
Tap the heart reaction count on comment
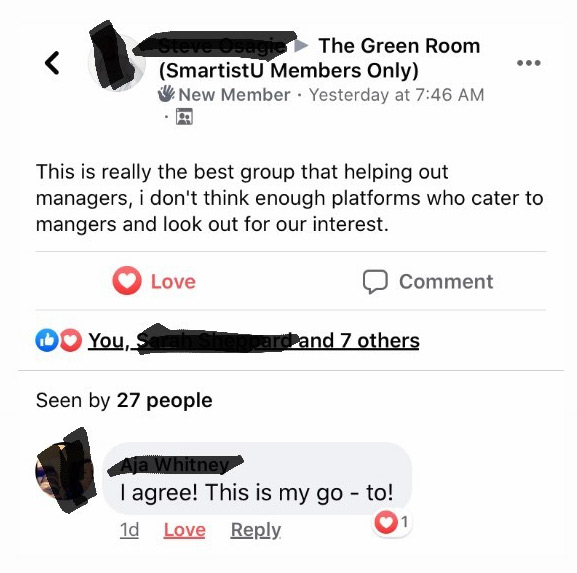pos(392,522)
